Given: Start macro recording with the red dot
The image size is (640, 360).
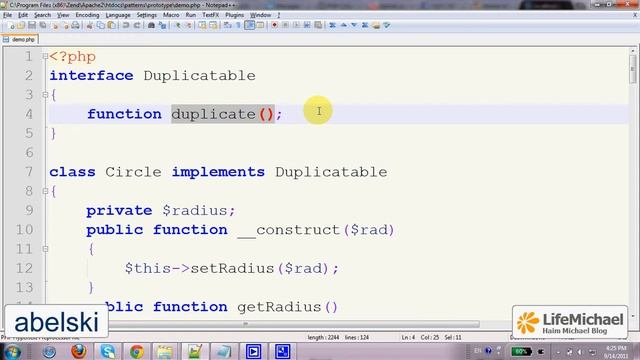Looking at the screenshot, I should pos(274,25).
